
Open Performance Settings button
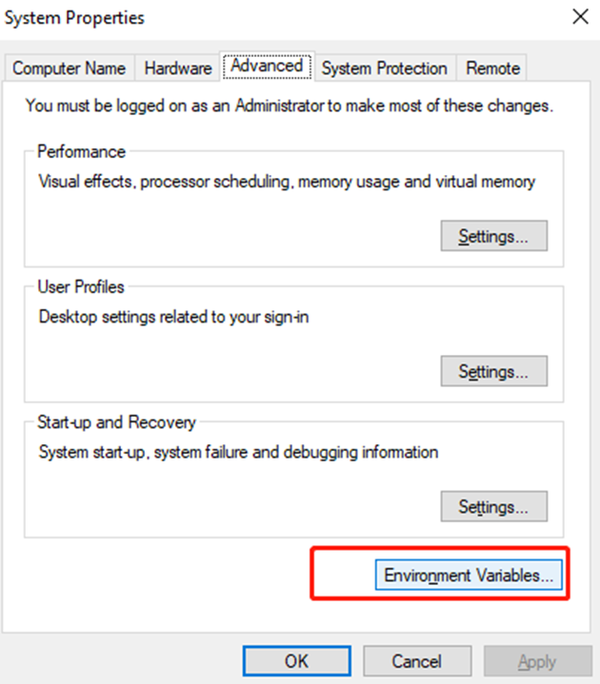(493, 237)
